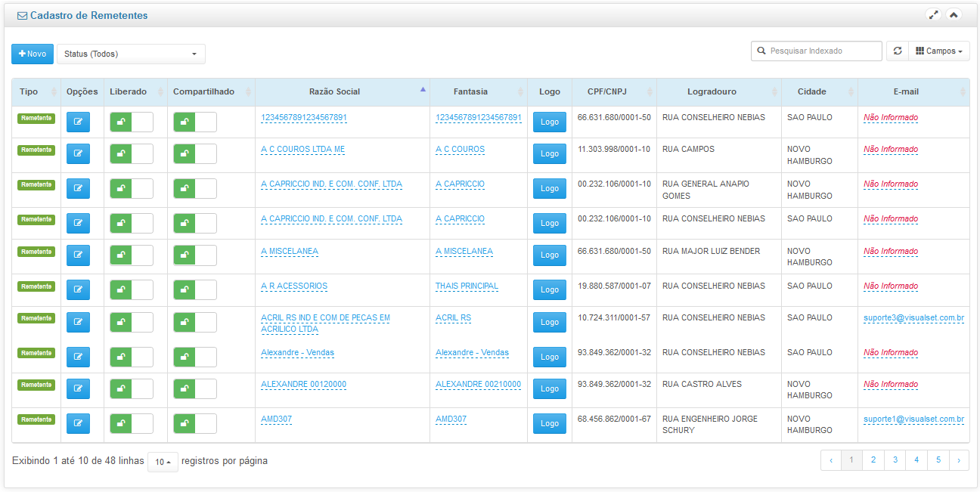Screen dimensions: 980x492
Task: Collapse the Cadastro de Remetentes panel
Action: (x=954, y=15)
